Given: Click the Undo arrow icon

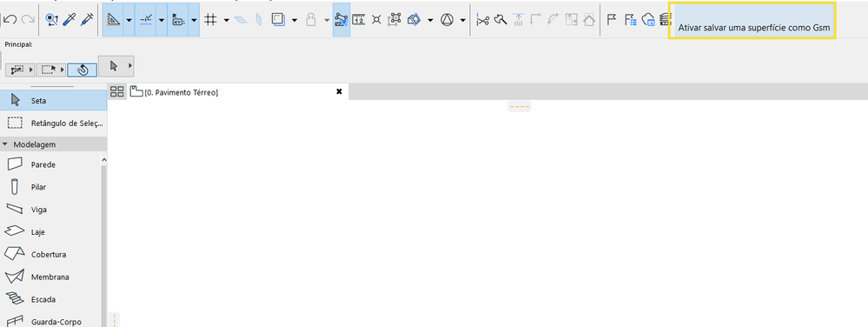Looking at the screenshot, I should pos(10,20).
